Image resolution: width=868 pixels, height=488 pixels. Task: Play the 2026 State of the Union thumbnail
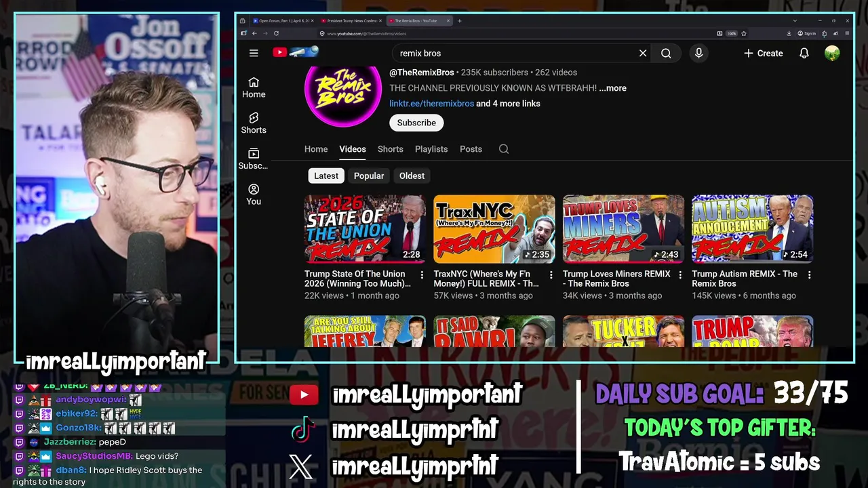point(365,229)
